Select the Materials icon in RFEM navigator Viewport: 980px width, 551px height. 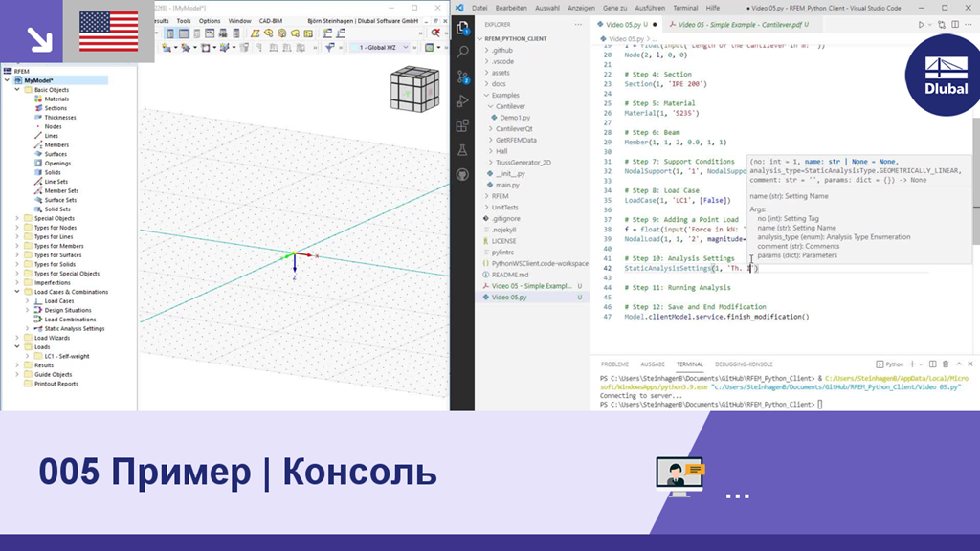(x=38, y=99)
